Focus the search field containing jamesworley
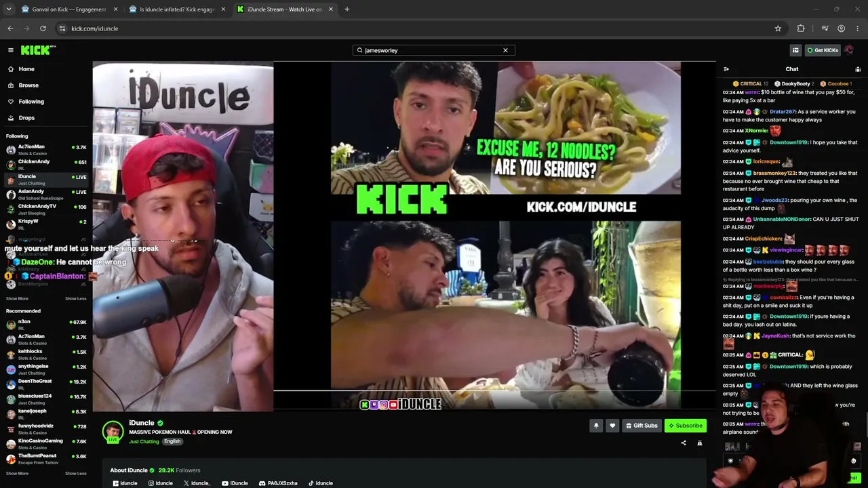 point(433,50)
